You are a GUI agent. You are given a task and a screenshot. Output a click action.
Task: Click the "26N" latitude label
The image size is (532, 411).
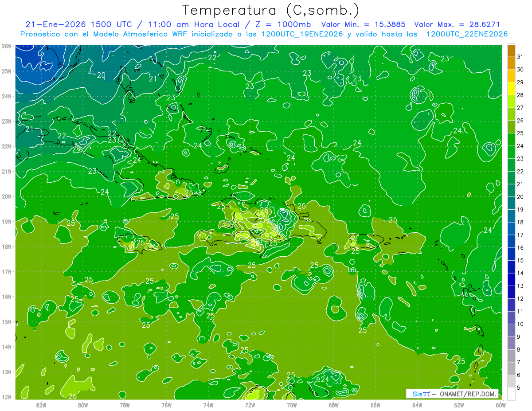click(x=6, y=46)
